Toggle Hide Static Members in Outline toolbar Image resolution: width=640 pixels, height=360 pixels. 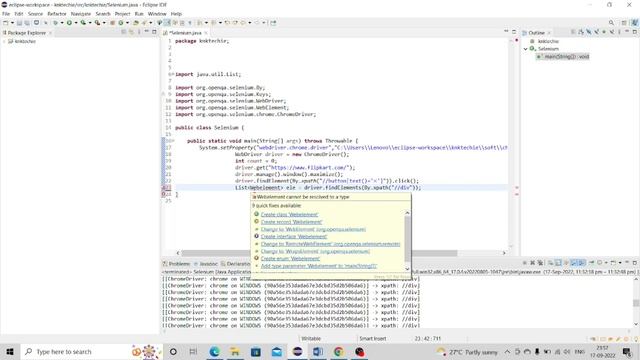(596, 32)
